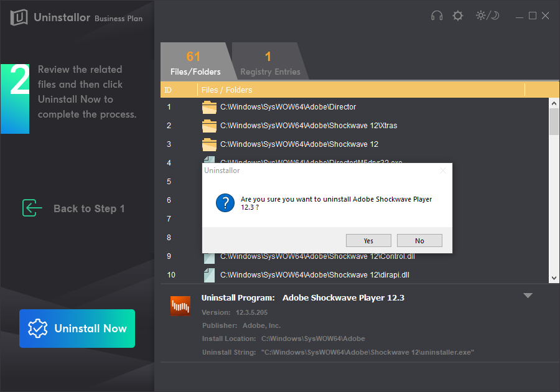Close the Uninstallor main window
Screen dimensions: 560x392
tap(545, 16)
